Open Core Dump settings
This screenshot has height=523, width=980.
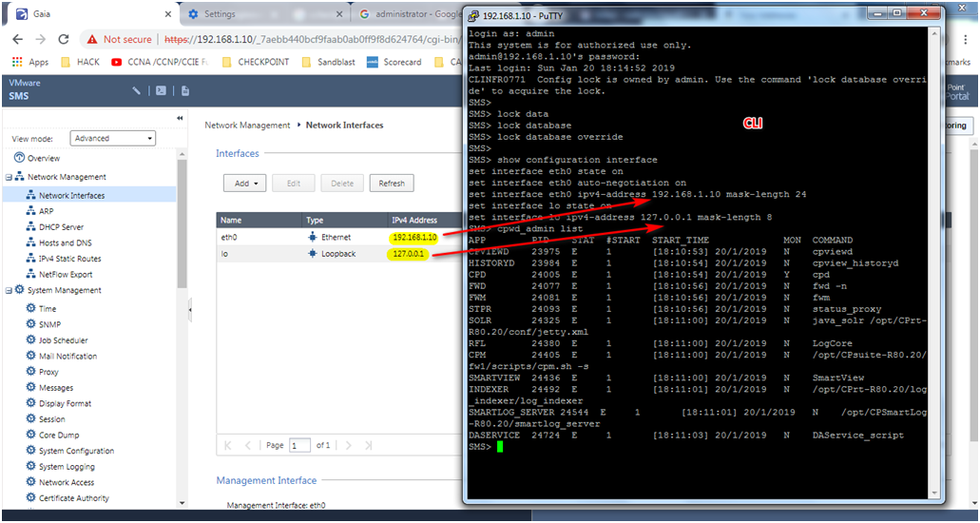pos(59,435)
